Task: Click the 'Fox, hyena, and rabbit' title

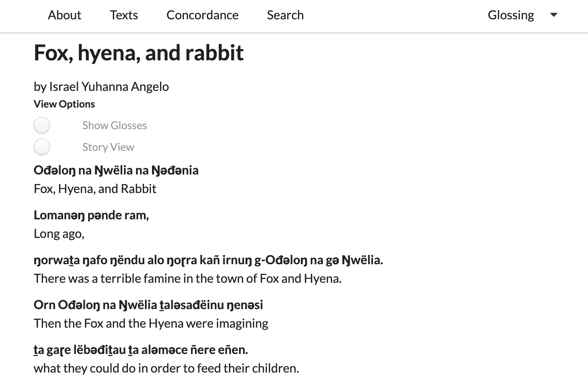Action: pyautogui.click(x=139, y=53)
